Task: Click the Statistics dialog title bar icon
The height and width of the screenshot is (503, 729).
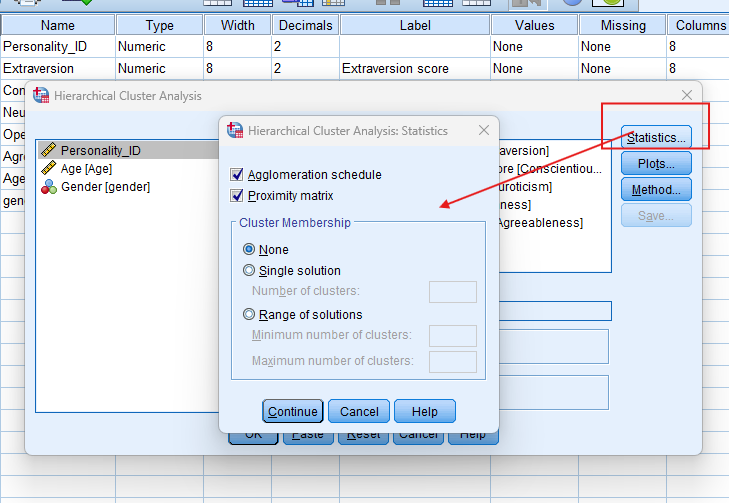Action: 235,131
